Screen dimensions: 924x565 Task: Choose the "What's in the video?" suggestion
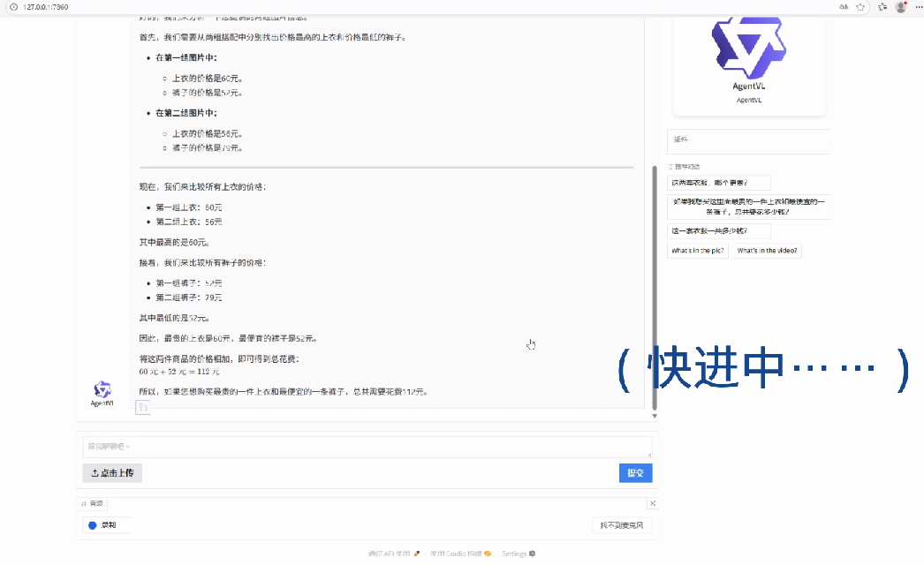pyautogui.click(x=768, y=251)
